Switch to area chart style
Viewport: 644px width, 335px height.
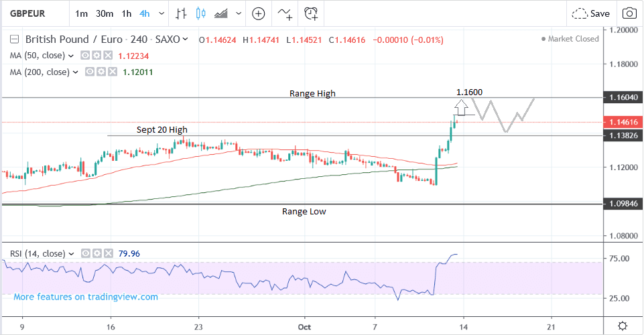[x=219, y=13]
